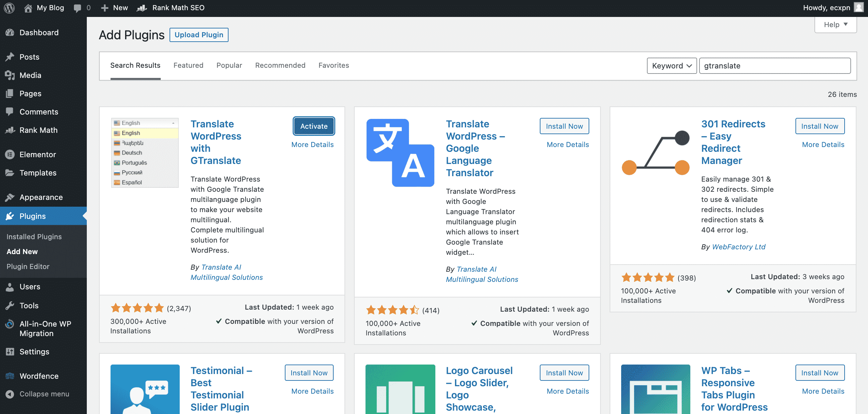Open More Details for Logo Carousel
This screenshot has width=868, height=414.
(568, 391)
